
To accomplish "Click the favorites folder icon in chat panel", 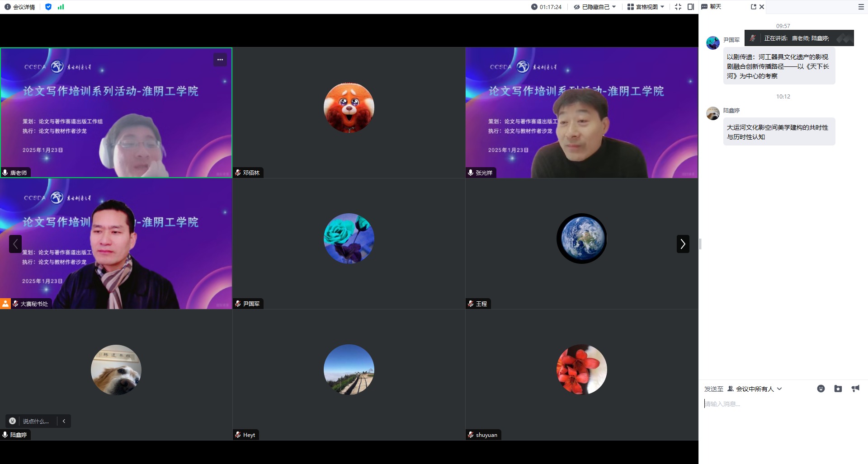I will tap(838, 389).
